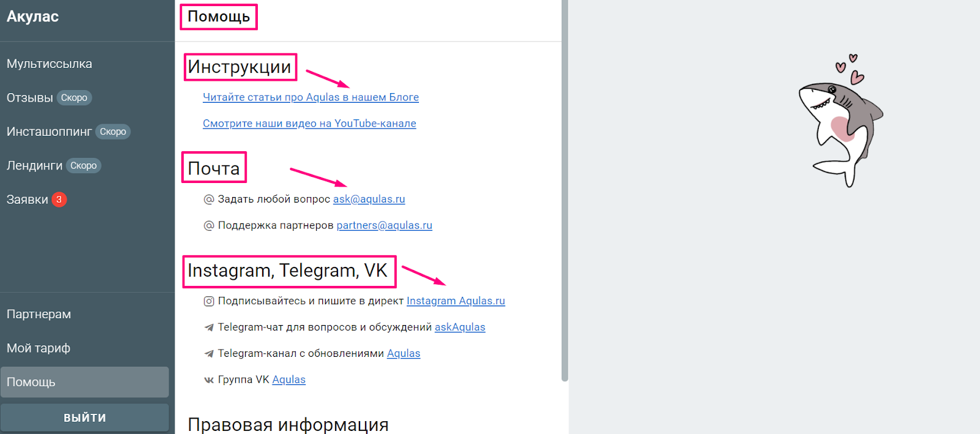Click the Скоро badge next to Инсташоппинг
Screen dimensions: 980x434
pyautogui.click(x=113, y=132)
